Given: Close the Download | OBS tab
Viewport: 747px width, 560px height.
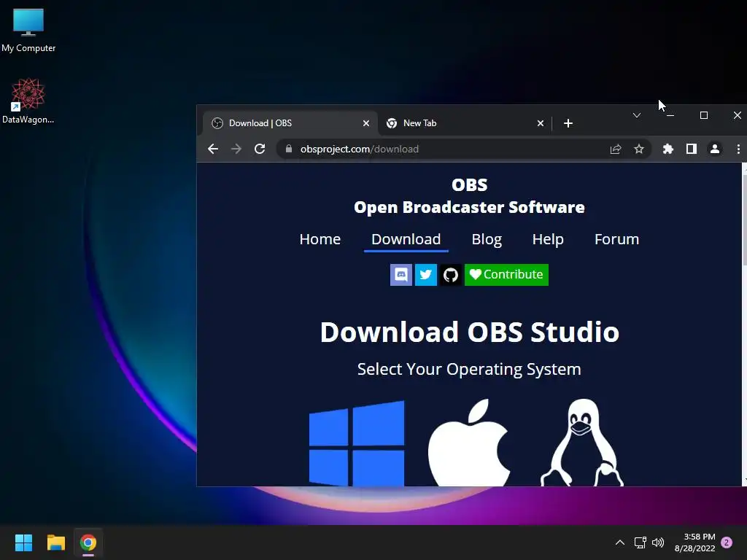Looking at the screenshot, I should (x=366, y=123).
